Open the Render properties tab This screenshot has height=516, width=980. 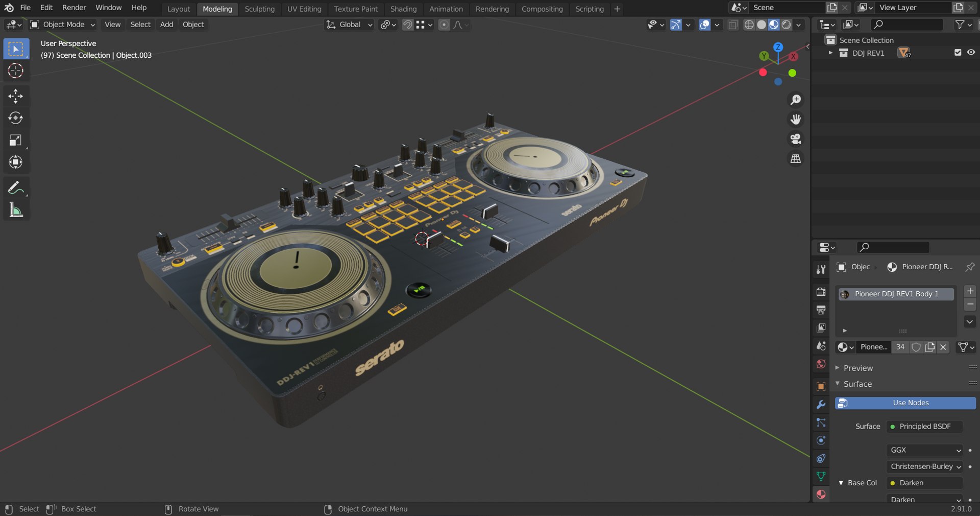click(x=821, y=292)
